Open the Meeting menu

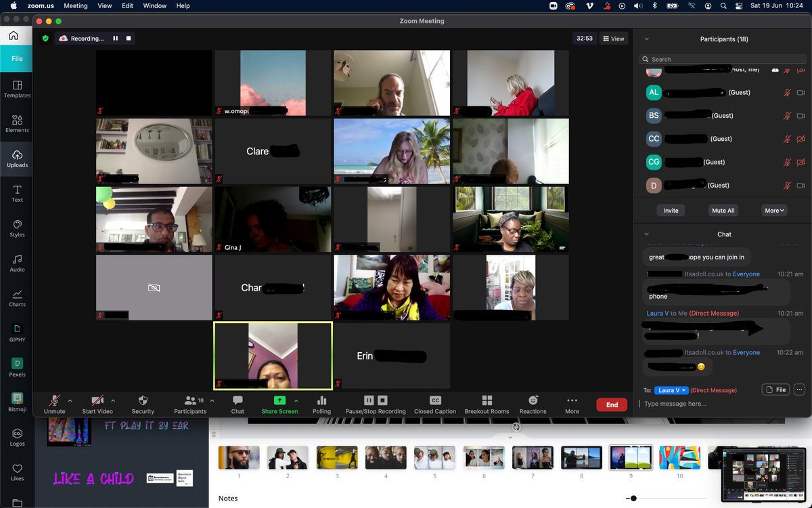75,5
